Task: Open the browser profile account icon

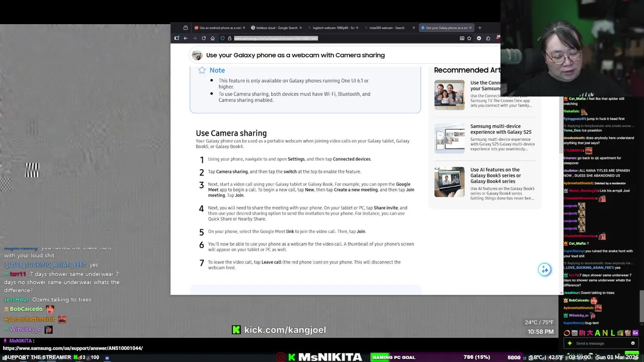Action: [479, 38]
